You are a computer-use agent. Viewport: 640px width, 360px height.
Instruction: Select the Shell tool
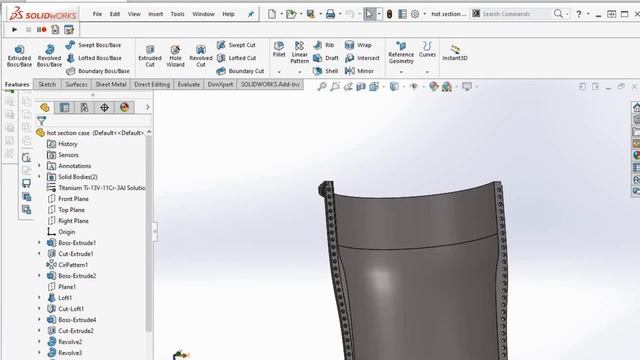coord(326,71)
